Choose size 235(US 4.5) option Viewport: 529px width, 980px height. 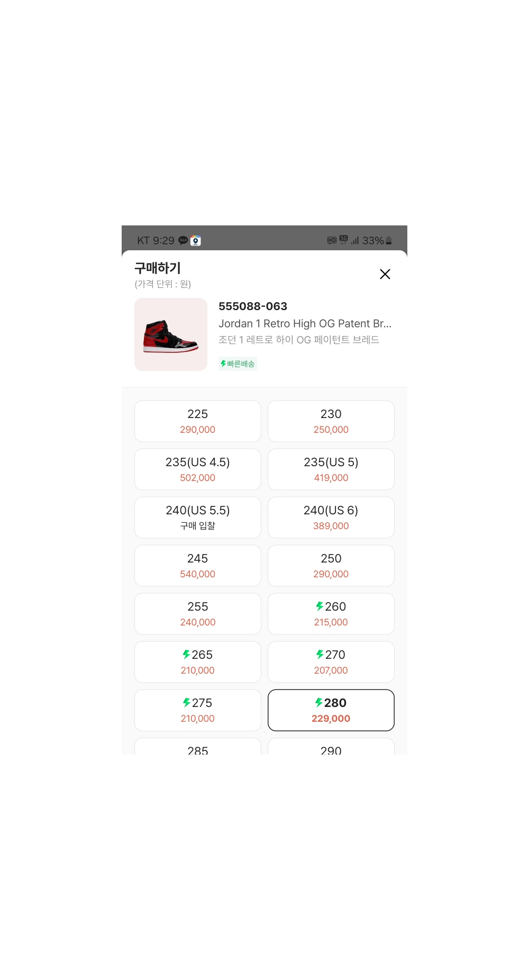(198, 469)
